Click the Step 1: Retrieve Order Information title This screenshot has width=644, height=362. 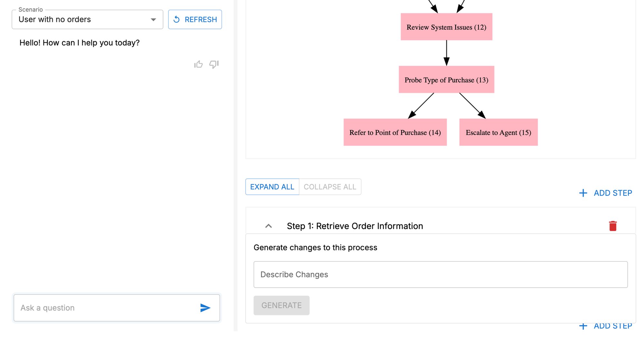(355, 226)
